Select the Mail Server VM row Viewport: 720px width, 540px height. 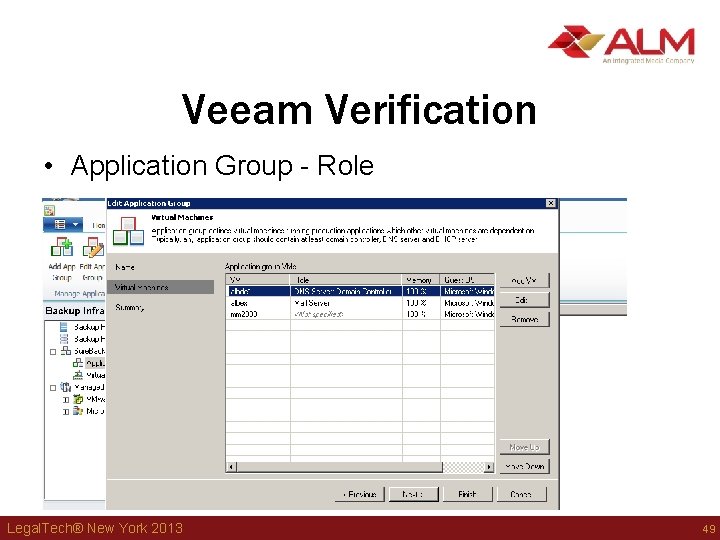[361, 303]
